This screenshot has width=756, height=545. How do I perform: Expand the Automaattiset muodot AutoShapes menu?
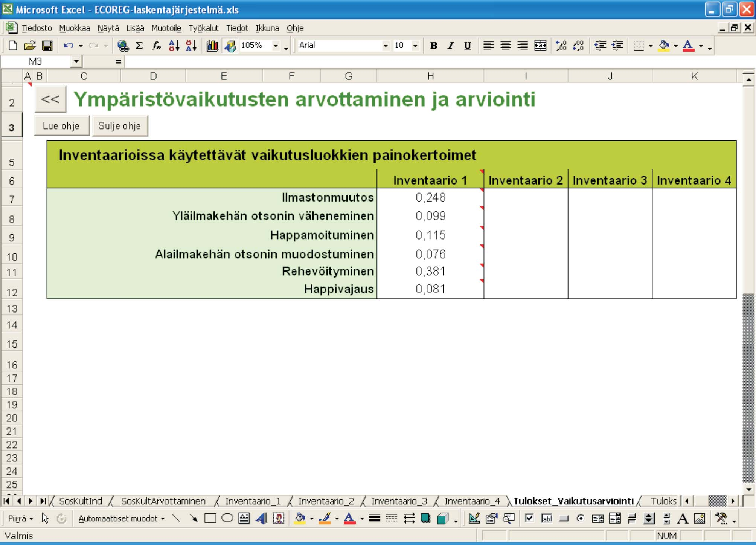point(121,518)
